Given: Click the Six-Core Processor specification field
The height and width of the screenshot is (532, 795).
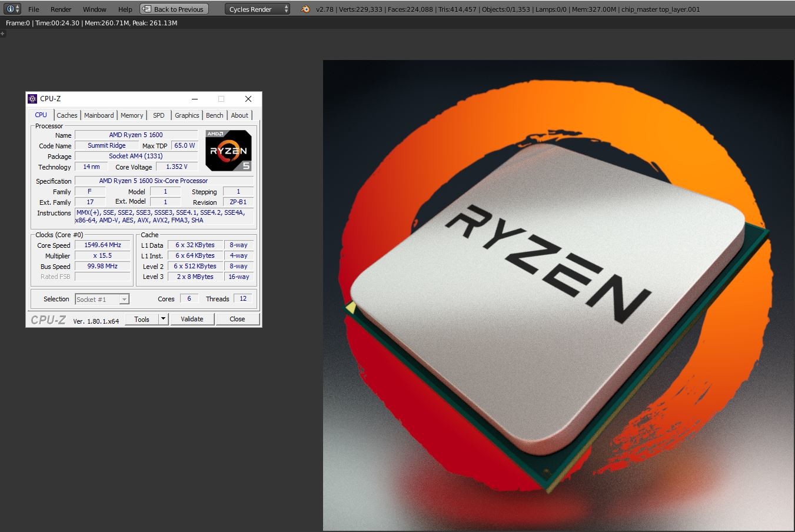Looking at the screenshot, I should pos(164,181).
